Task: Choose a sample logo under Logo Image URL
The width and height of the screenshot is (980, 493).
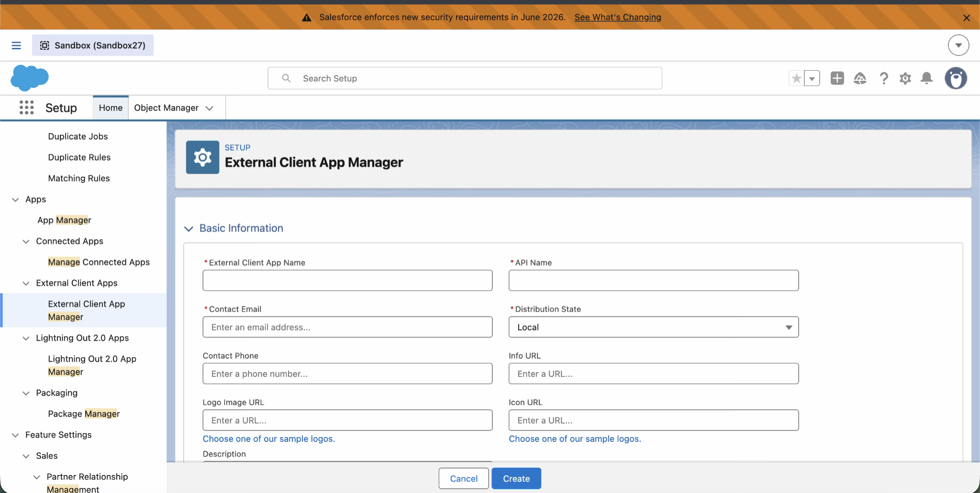Action: point(269,439)
